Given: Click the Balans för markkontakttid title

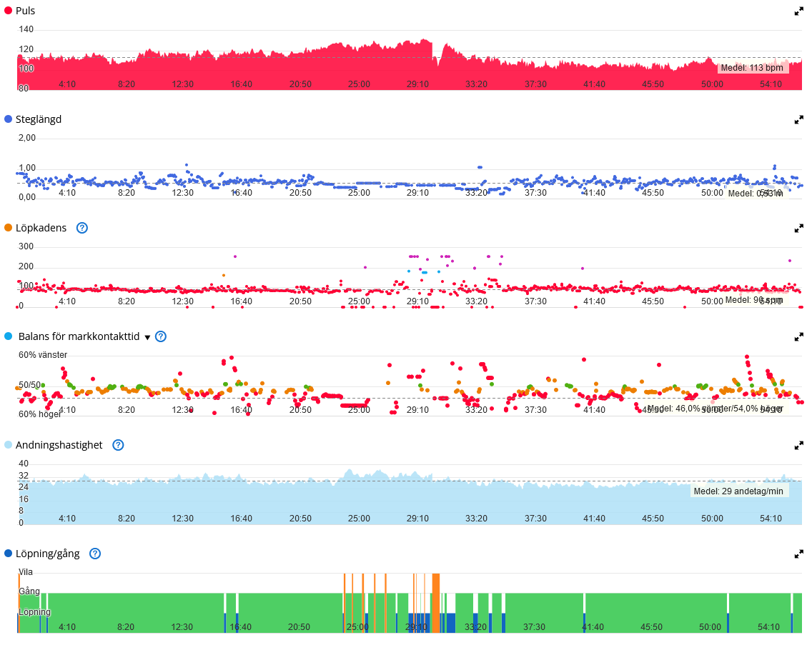Looking at the screenshot, I should (79, 336).
